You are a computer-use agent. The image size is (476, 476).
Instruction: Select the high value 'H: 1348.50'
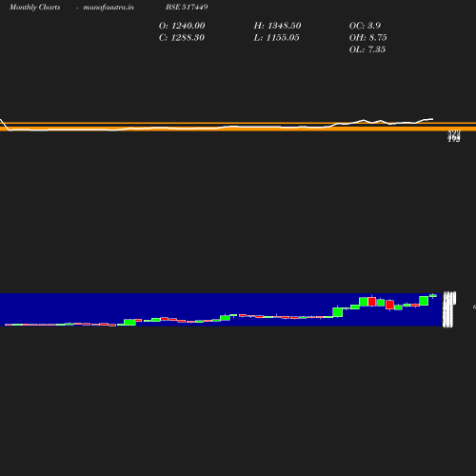(277, 26)
